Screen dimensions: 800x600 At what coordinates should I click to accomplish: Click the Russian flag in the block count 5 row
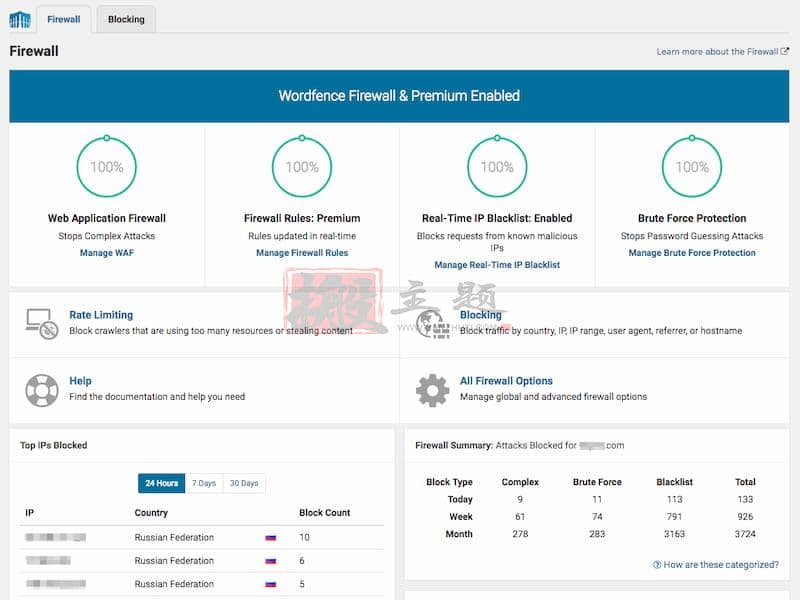point(270,584)
